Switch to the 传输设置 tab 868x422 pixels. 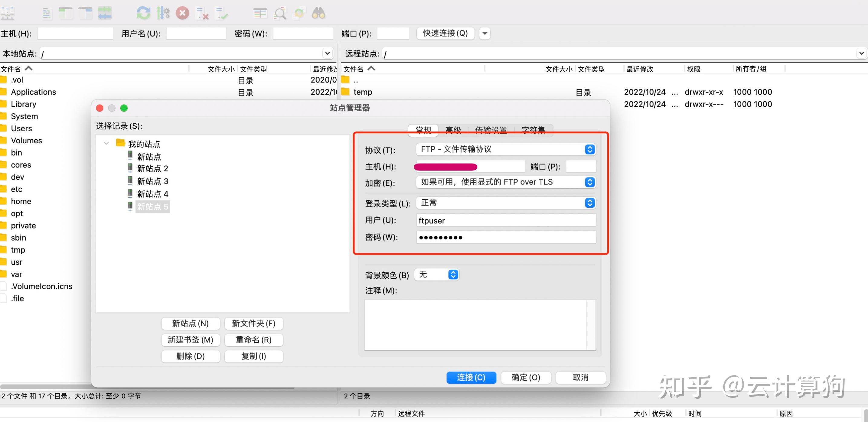coord(491,130)
